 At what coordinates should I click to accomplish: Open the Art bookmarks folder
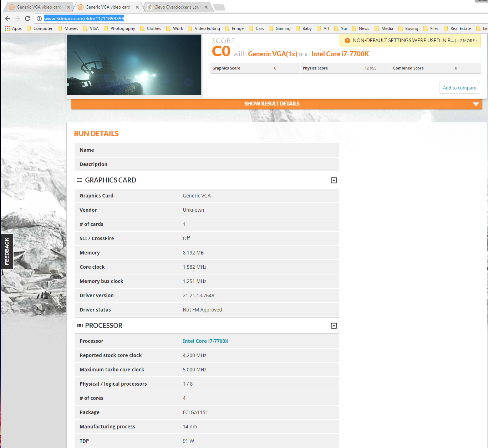tap(323, 29)
